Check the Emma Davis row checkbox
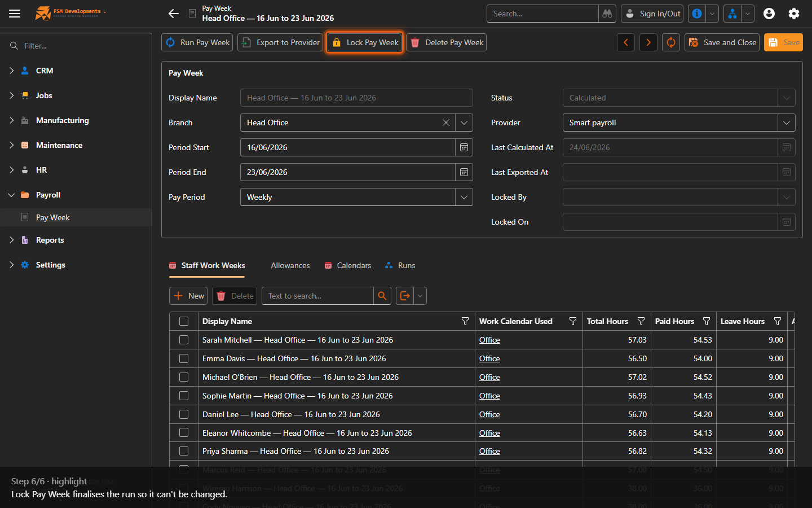 coord(184,358)
